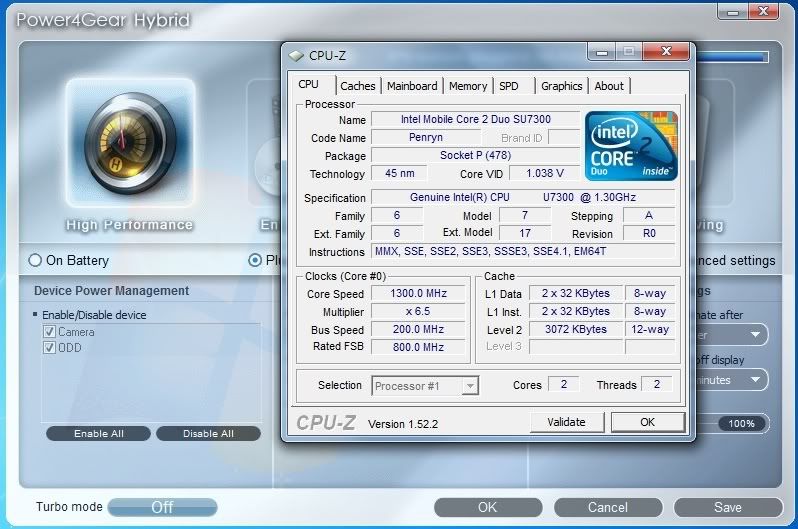Click the Stepping A value

click(649, 215)
